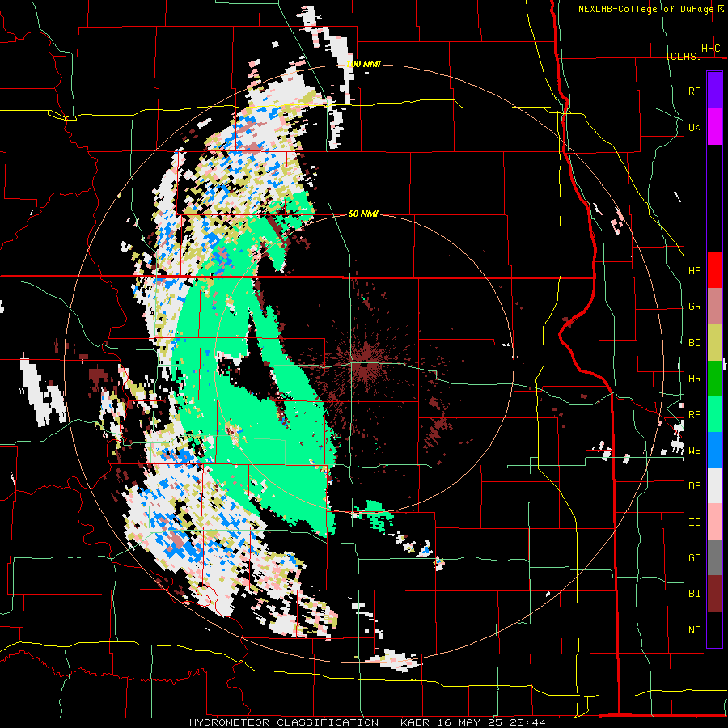This screenshot has width=728, height=728.
Task: Click the IC pink legend swatch
Action: point(714,522)
